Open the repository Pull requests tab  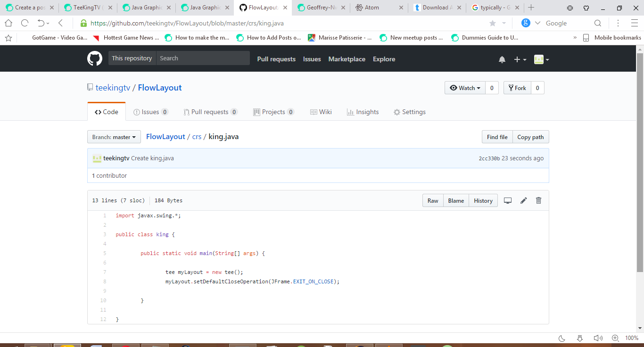211,112
